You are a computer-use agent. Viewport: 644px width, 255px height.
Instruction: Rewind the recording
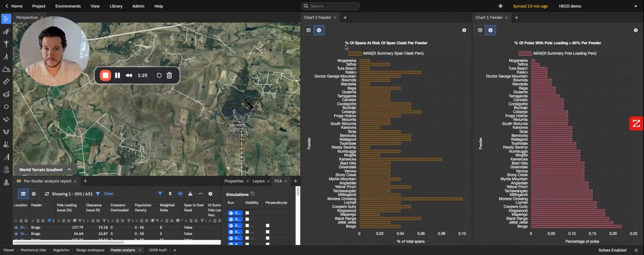point(129,75)
